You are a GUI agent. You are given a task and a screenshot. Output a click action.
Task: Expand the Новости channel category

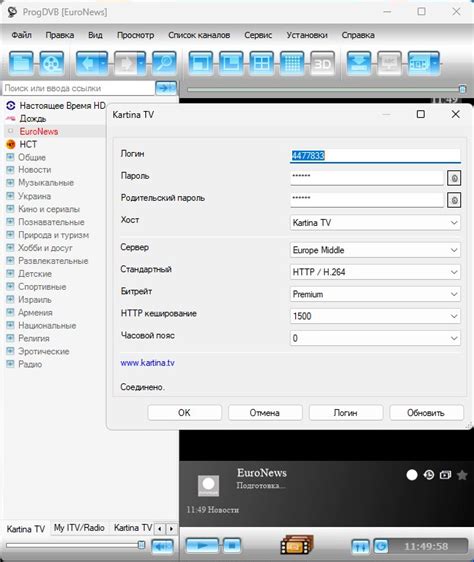click(10, 170)
